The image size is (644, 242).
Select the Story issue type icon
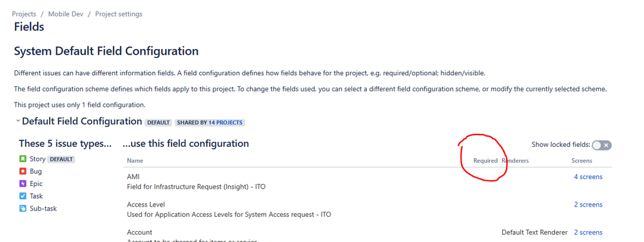(23, 159)
